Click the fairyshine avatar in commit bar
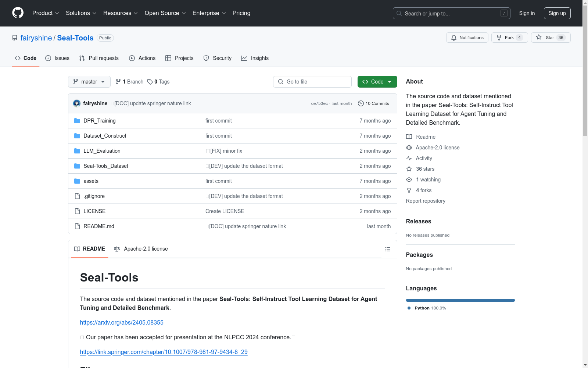 click(77, 103)
